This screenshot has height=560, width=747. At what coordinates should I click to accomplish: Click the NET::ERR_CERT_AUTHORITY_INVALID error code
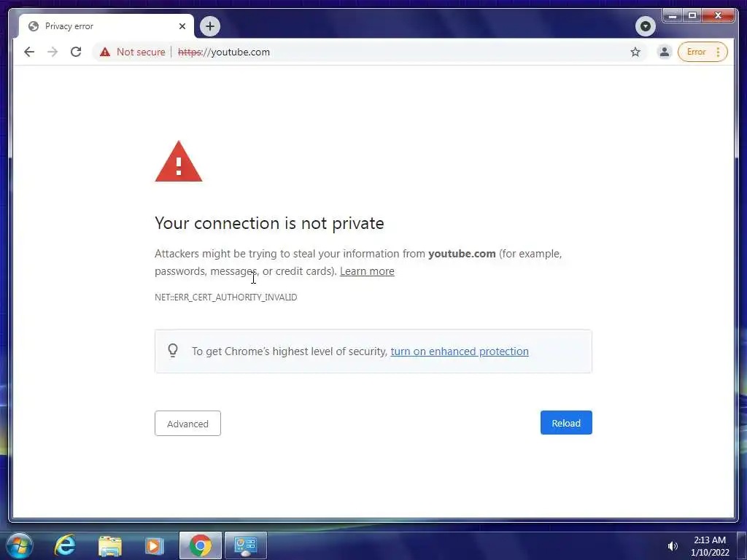226,297
